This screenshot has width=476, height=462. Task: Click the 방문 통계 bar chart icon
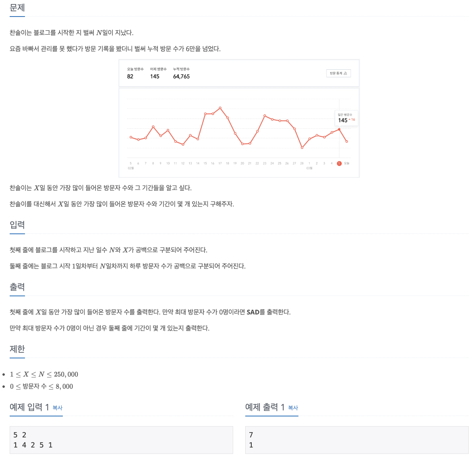pyautogui.click(x=345, y=73)
